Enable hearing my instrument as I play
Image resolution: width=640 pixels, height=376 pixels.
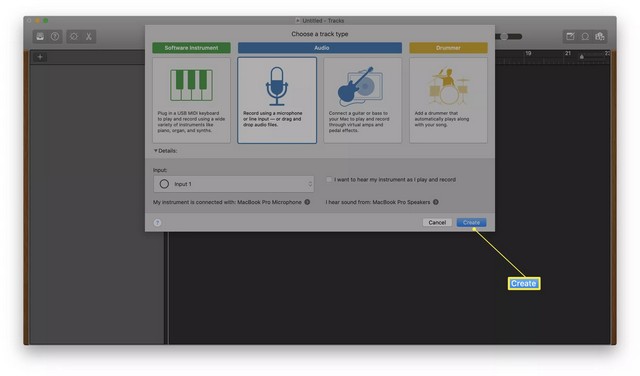329,180
